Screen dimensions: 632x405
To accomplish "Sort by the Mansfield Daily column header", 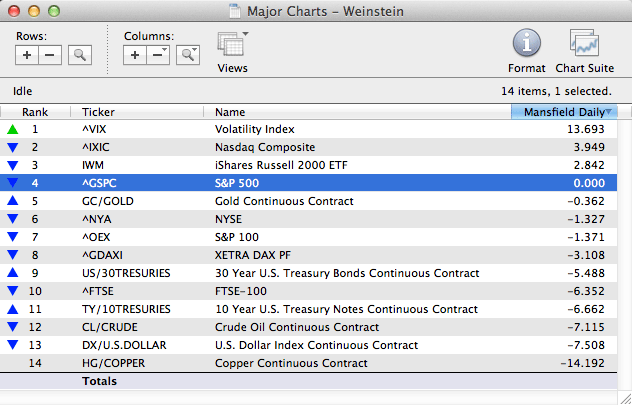I will 564,112.
